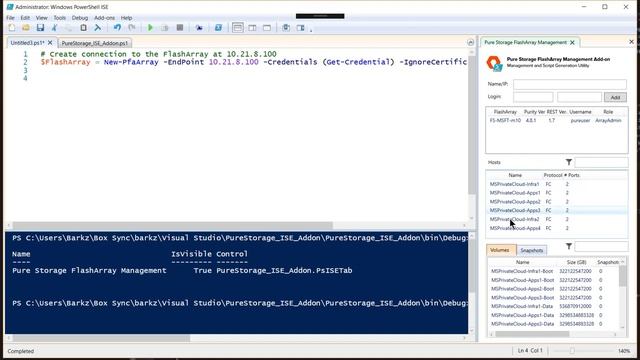Select volume MSPrivateCloud-Apps1-Boot
Viewport: 640px width, 360px height.
tap(553, 280)
